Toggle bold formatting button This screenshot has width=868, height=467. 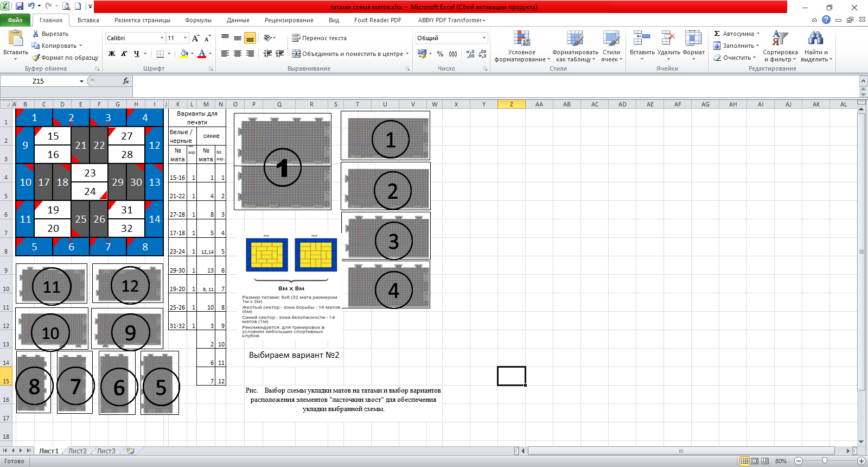pos(112,54)
